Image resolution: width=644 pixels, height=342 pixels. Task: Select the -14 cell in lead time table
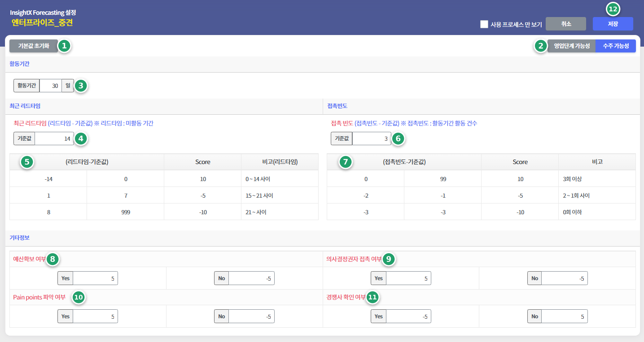coord(48,179)
